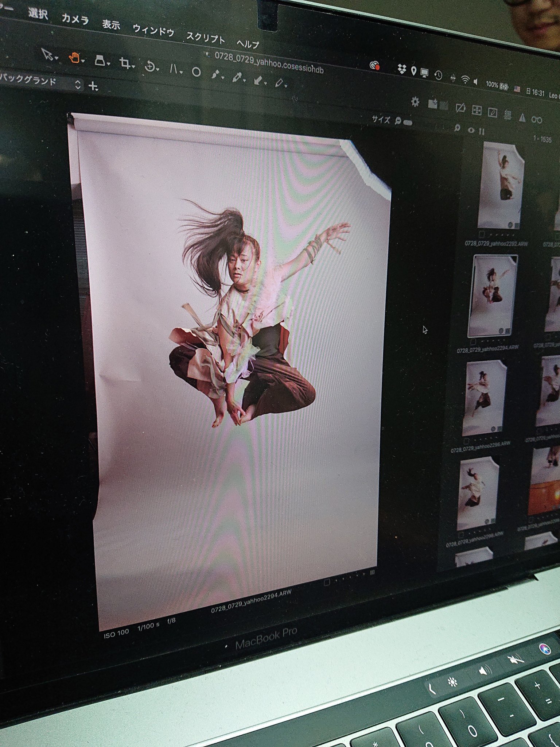This screenshot has width=560, height=747.
Task: Click the import images folder icon
Action: [x=432, y=104]
